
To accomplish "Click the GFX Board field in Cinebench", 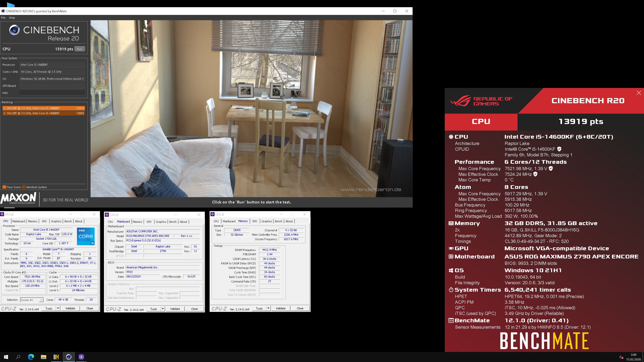I will [52, 86].
